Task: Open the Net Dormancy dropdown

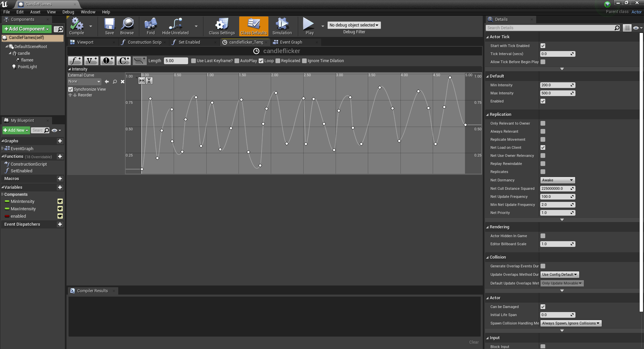Action: (x=557, y=180)
